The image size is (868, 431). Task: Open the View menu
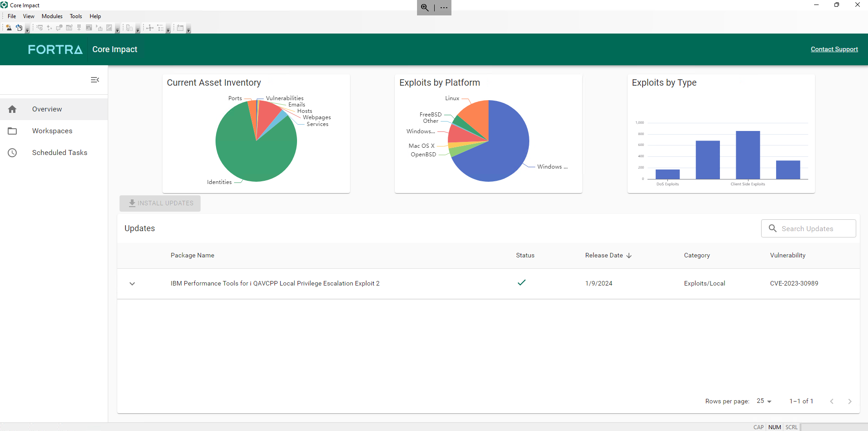29,16
